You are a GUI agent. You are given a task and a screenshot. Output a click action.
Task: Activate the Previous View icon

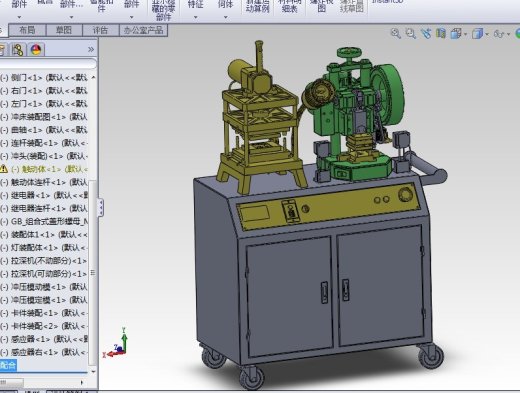point(426,33)
